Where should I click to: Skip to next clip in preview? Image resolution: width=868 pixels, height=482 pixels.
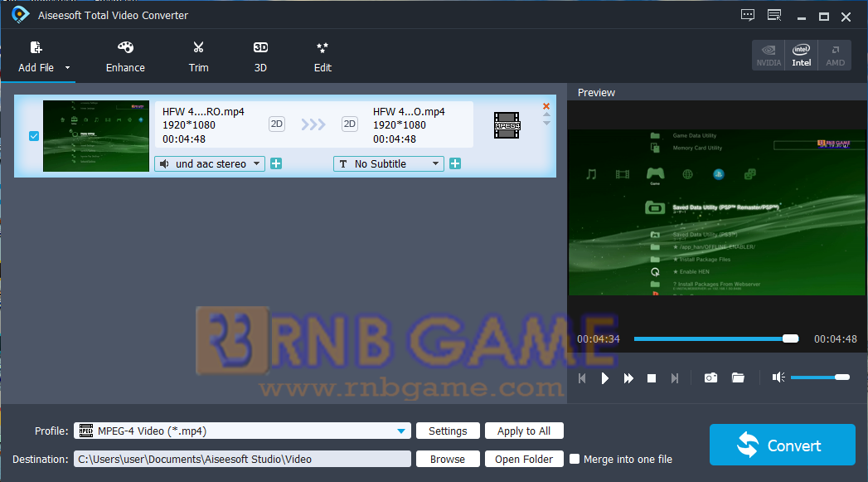click(674, 377)
